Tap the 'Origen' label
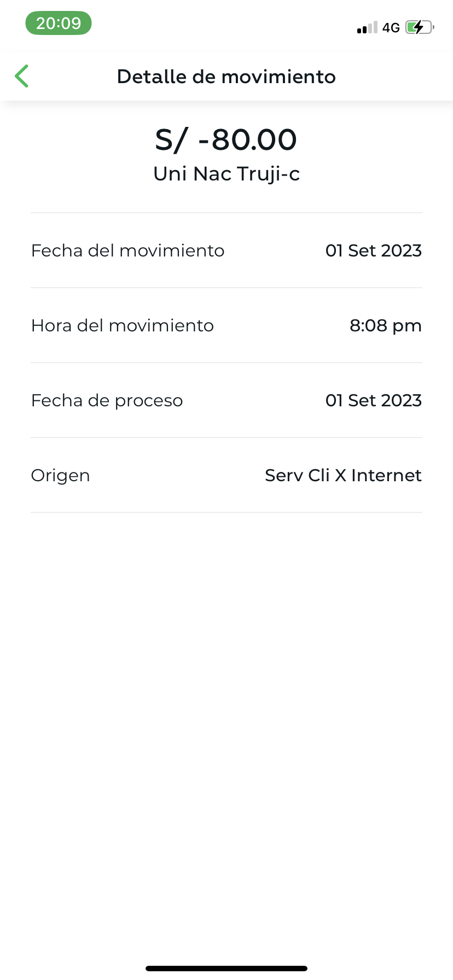This screenshot has width=453, height=980. [x=61, y=475]
